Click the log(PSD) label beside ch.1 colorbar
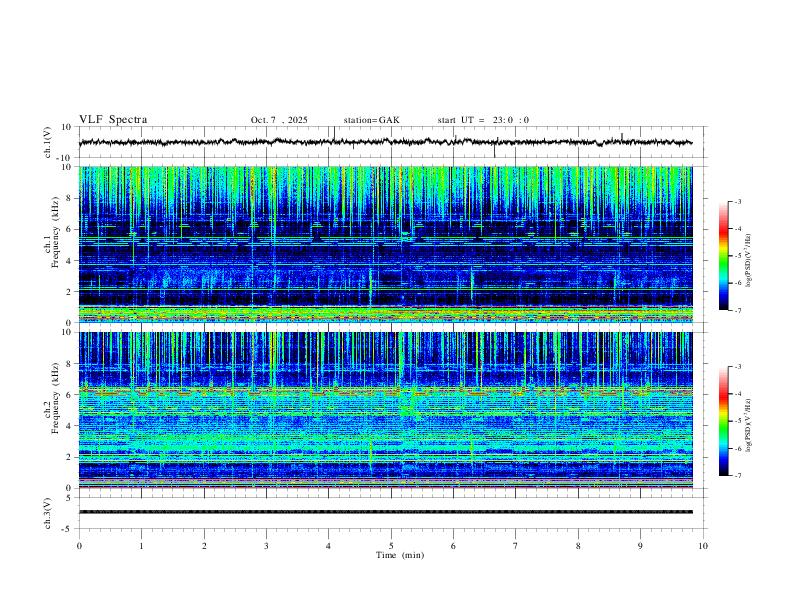Image resolution: width=792 pixels, height=612 pixels. [749, 261]
